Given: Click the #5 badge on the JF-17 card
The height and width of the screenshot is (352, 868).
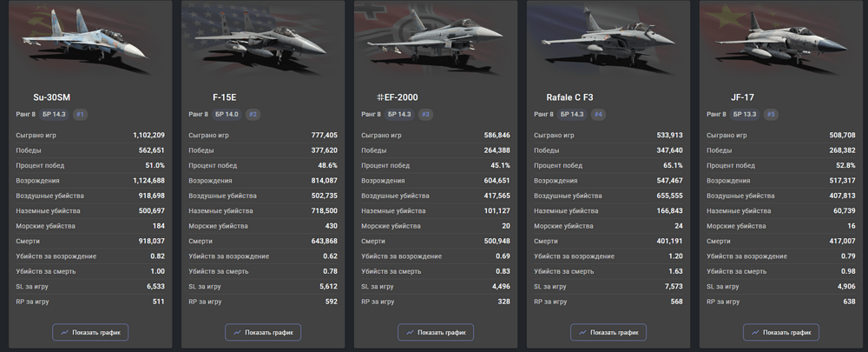Looking at the screenshot, I should (x=772, y=114).
